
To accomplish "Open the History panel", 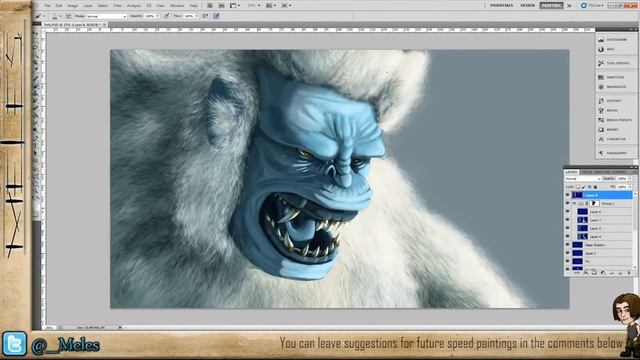I will 610,101.
